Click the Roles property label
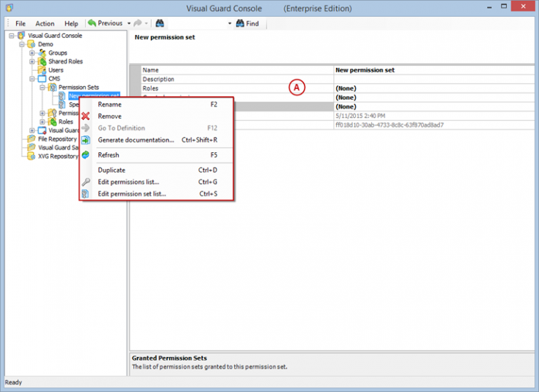This screenshot has height=392, width=539. pyautogui.click(x=151, y=88)
